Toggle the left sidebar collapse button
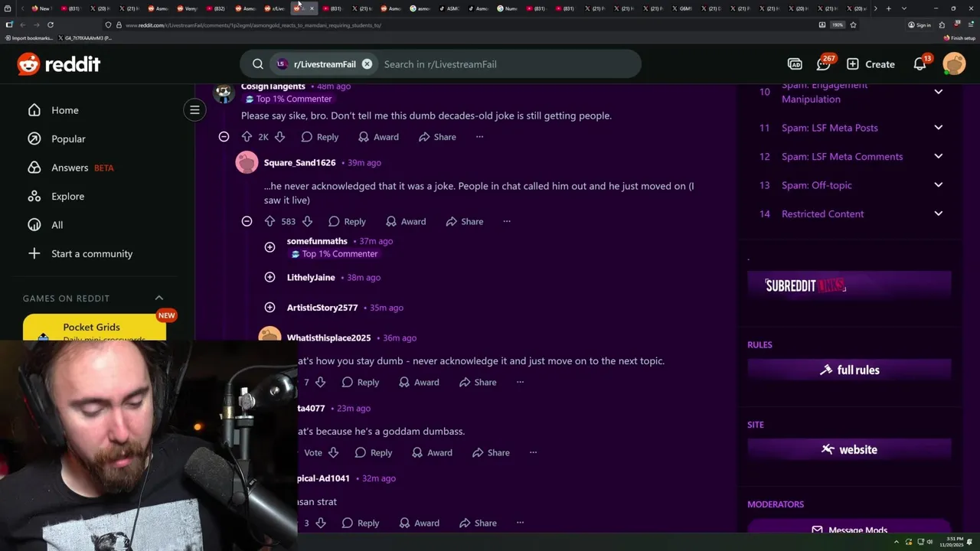 (x=194, y=110)
